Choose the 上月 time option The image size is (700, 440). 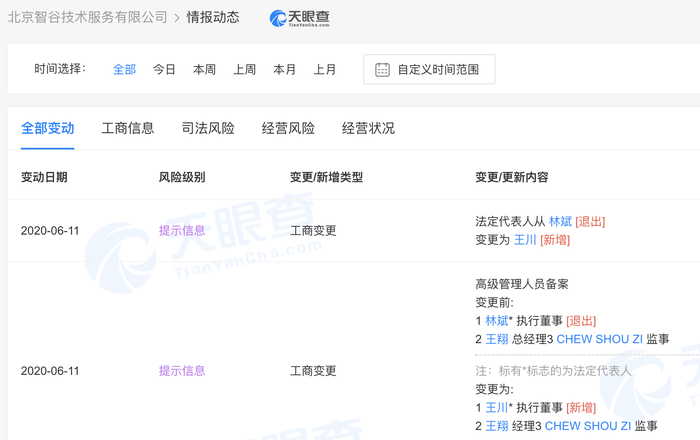coord(324,70)
